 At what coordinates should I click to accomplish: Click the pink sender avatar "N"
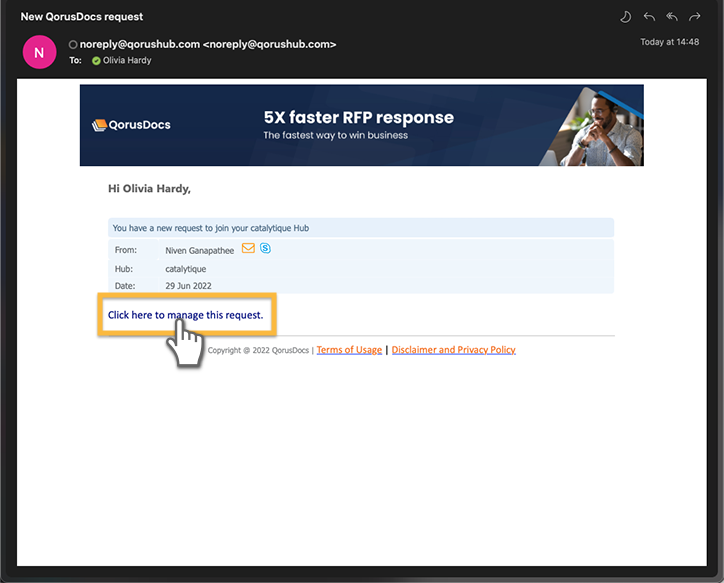pos(39,52)
